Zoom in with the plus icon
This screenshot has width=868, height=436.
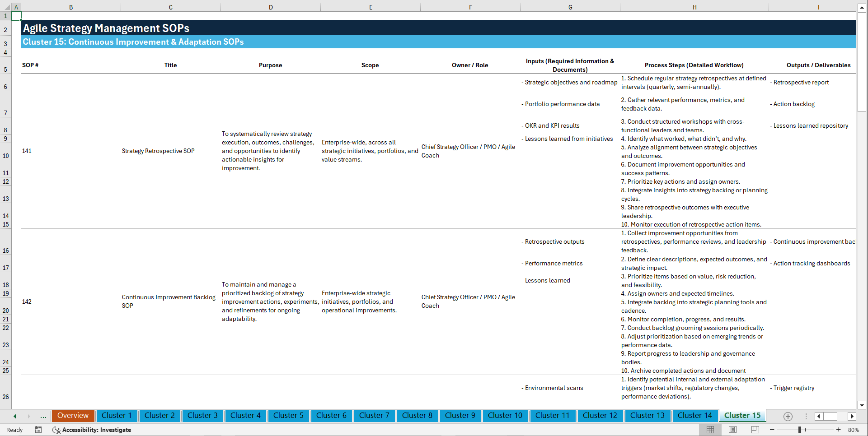(839, 430)
